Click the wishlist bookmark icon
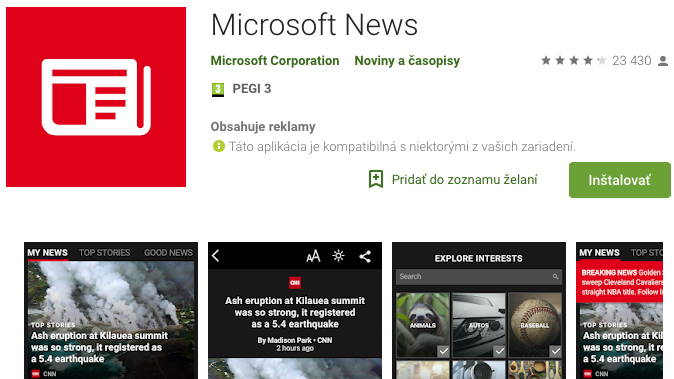 coord(376,179)
